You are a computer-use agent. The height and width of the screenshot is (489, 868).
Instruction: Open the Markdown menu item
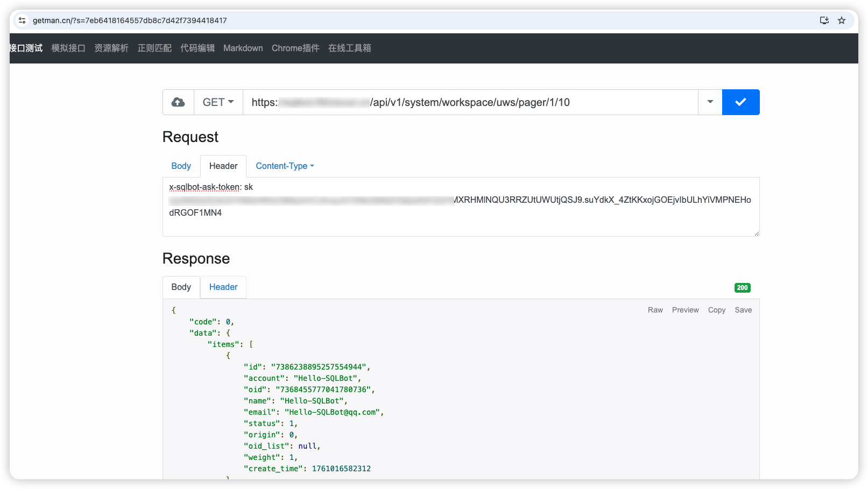(243, 48)
